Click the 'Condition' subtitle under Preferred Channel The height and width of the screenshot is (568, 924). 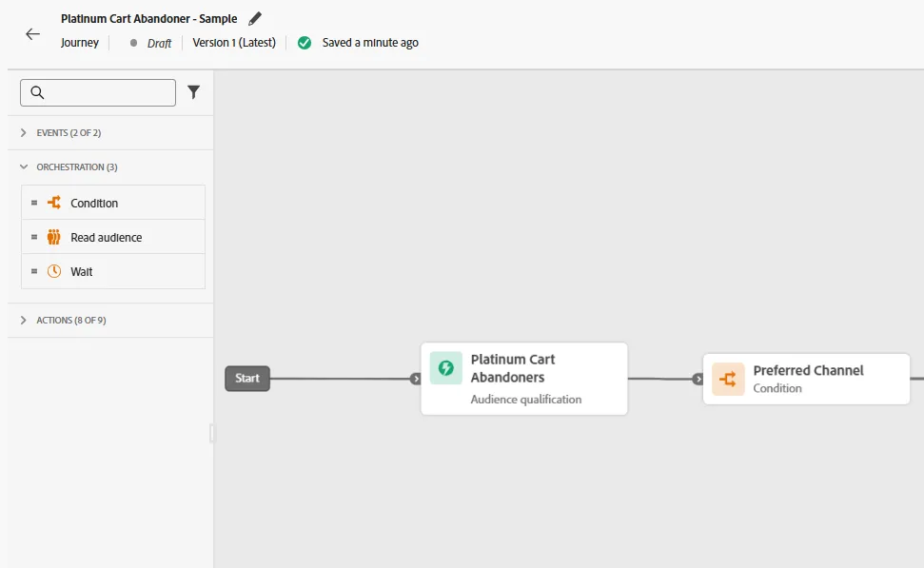(x=777, y=388)
